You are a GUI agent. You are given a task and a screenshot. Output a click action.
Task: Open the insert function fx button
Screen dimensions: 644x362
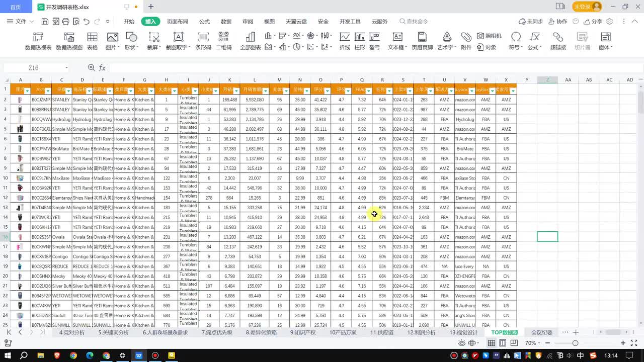pyautogui.click(x=102, y=68)
